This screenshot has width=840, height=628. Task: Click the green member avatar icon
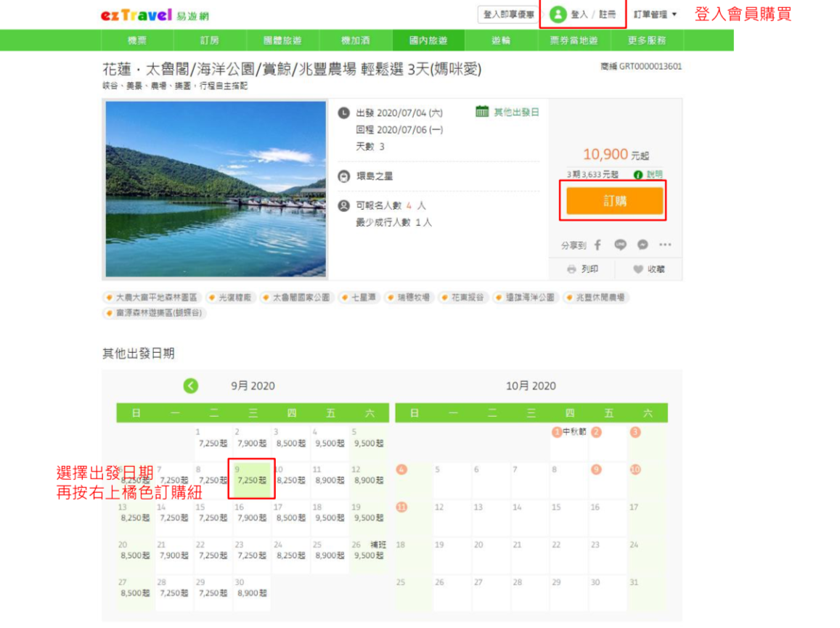pos(558,15)
